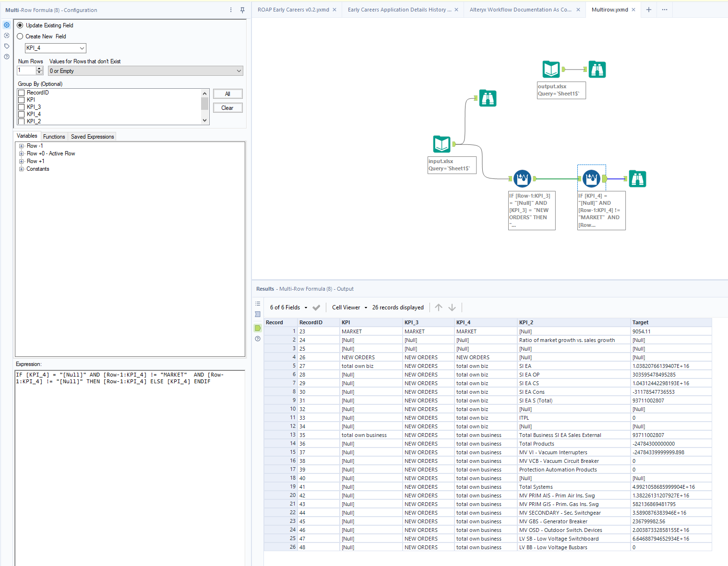The image size is (728, 566).
Task: Click the help question mark icon in sidebar
Action: click(x=6, y=57)
